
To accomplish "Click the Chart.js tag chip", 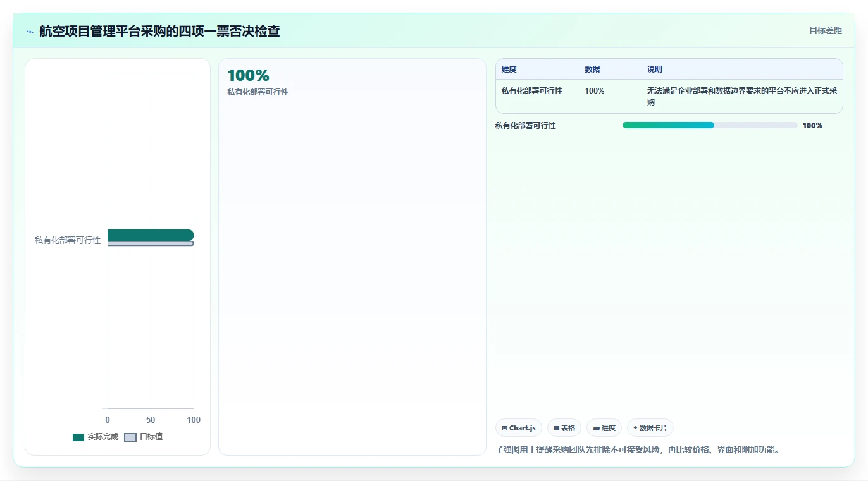I will point(519,428).
